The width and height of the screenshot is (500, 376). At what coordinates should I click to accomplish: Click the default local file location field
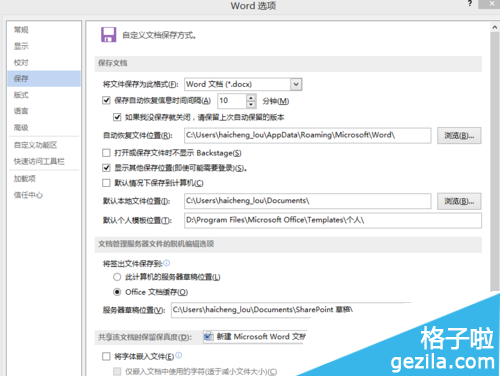pyautogui.click(x=307, y=201)
